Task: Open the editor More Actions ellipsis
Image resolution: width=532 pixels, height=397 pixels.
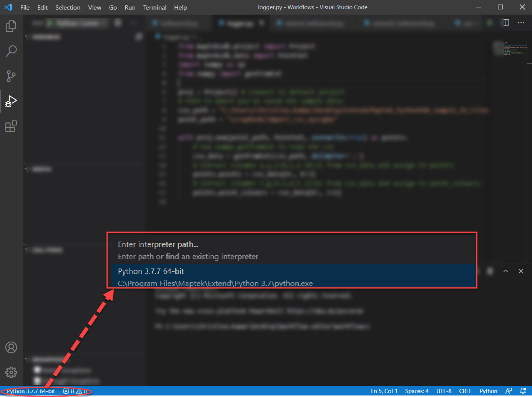Action: coord(521,23)
